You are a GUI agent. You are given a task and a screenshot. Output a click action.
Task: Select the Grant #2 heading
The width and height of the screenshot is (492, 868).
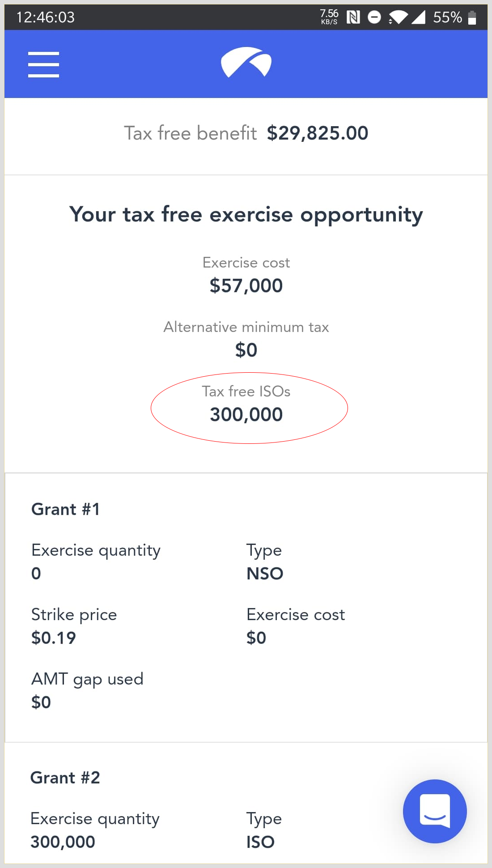click(x=65, y=778)
